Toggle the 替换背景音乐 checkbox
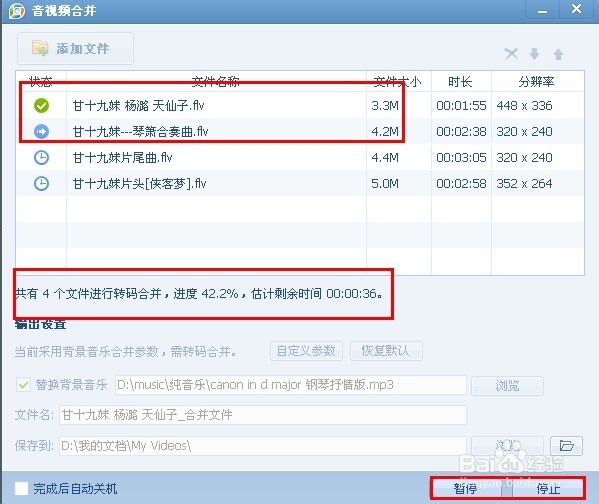 [x=23, y=384]
